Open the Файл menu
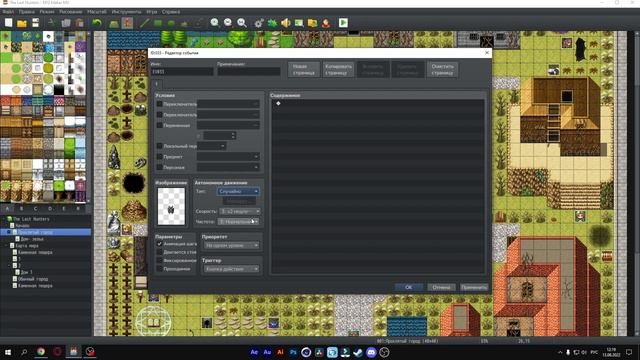 click(8, 12)
